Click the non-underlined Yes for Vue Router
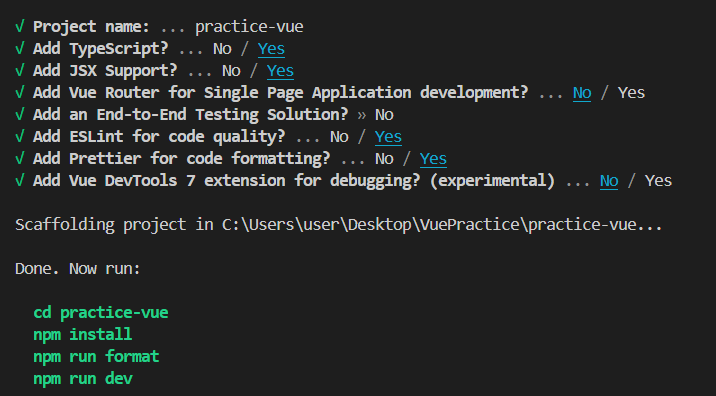This screenshot has width=716, height=396. (632, 92)
